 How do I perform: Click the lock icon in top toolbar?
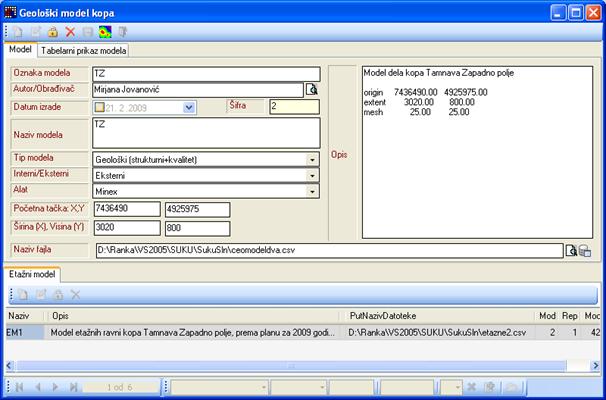click(53, 32)
